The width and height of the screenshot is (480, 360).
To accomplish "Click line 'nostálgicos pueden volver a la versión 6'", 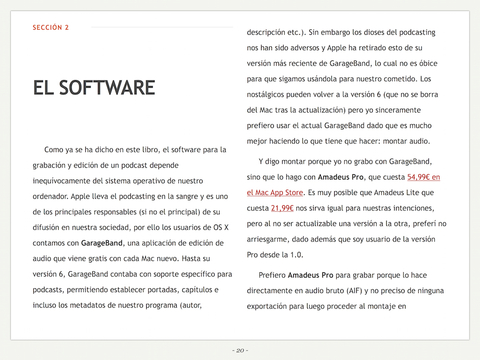I will (342, 94).
